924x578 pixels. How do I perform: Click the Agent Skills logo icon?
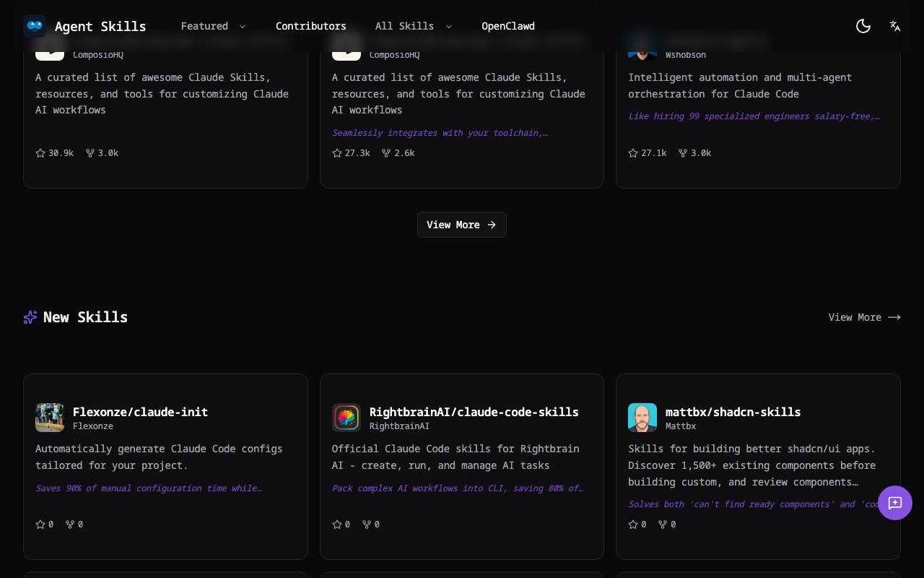[x=35, y=26]
